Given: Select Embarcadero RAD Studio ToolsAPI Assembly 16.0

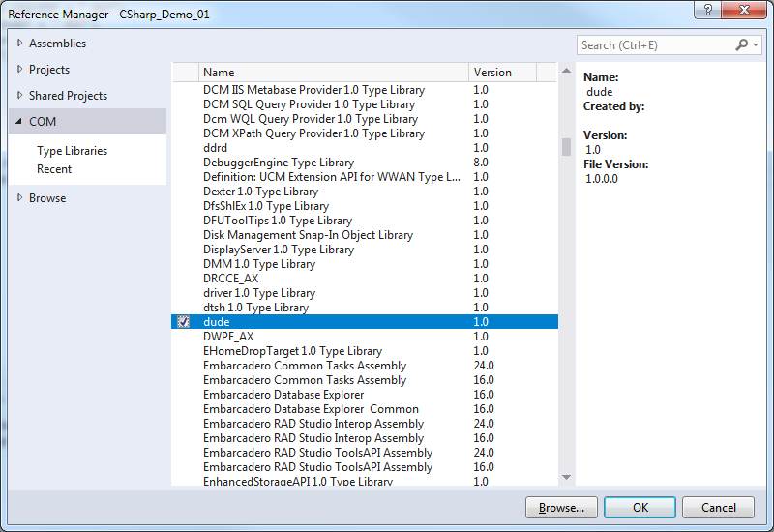Looking at the screenshot, I should tap(365, 467).
